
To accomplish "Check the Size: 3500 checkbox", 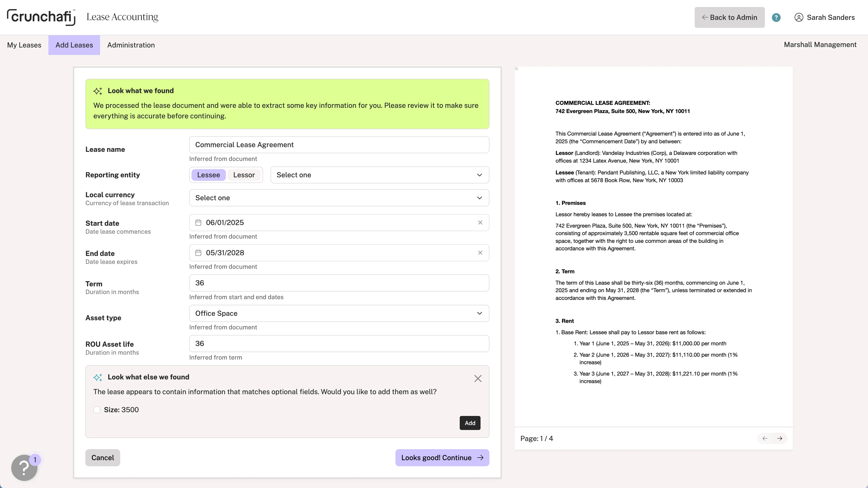I will (97, 410).
